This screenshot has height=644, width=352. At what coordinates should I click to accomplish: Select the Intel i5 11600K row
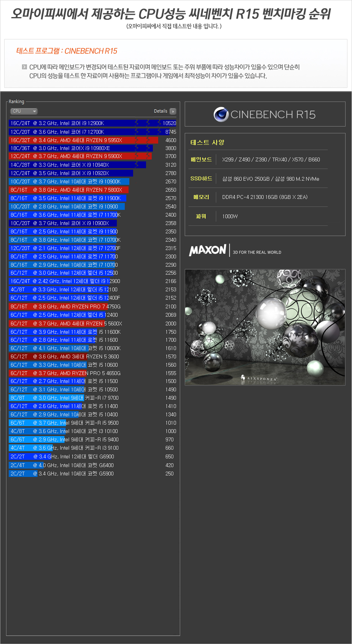[93, 332]
